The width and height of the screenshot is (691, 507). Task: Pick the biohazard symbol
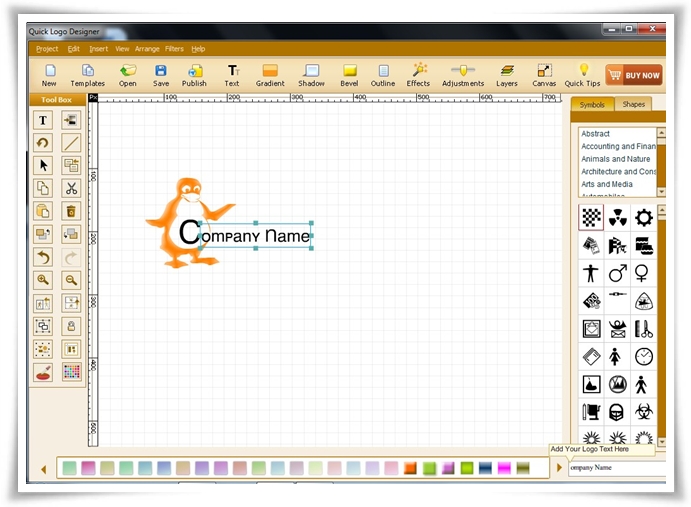644,412
